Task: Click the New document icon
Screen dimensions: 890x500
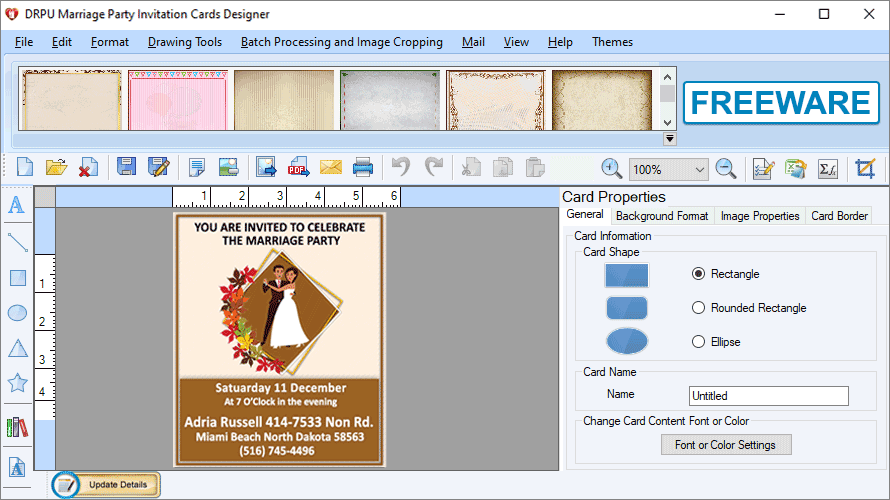Action: (25, 167)
